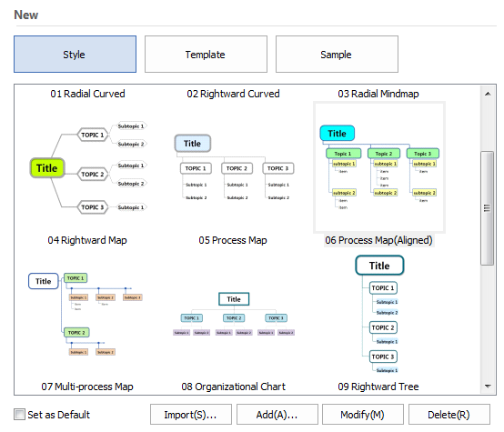
Task: Select the Process Map(Aligned) style thumbnail
Action: pos(379,166)
